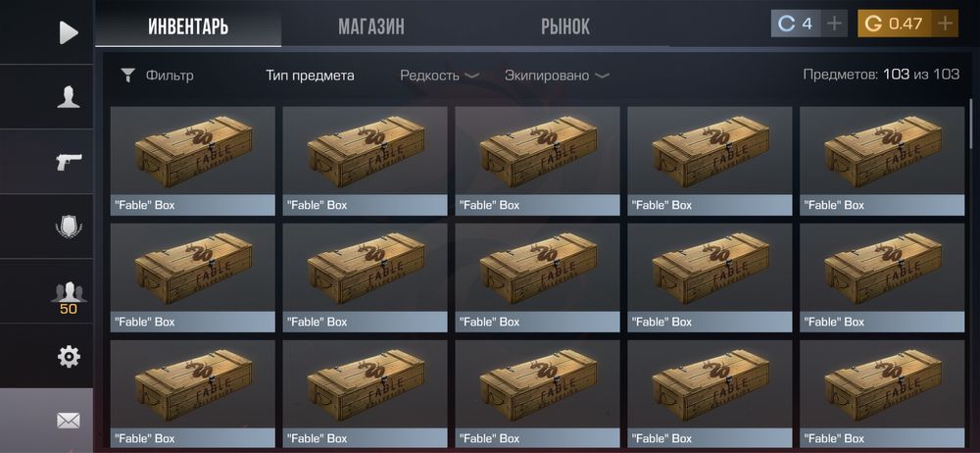This screenshot has width=980, height=453.
Task: Switch to the МАГАЗИН tab
Action: pyautogui.click(x=371, y=26)
